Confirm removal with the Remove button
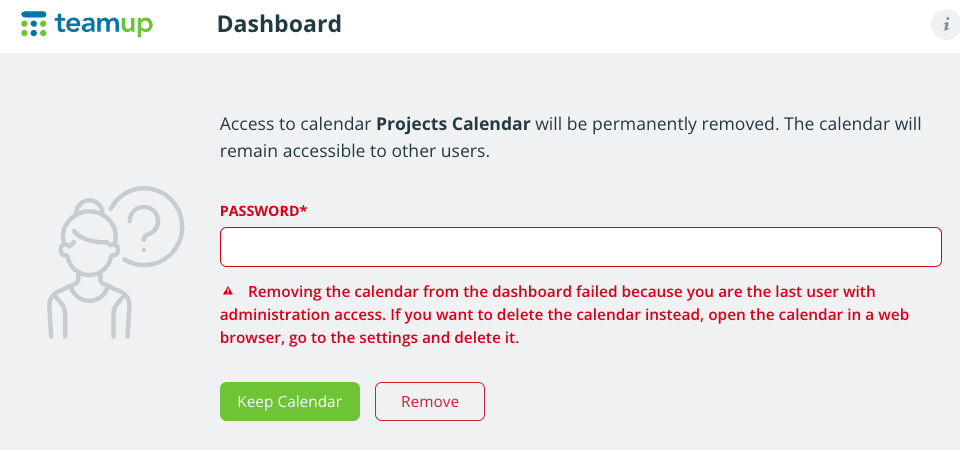This screenshot has height=450, width=960. [x=430, y=402]
